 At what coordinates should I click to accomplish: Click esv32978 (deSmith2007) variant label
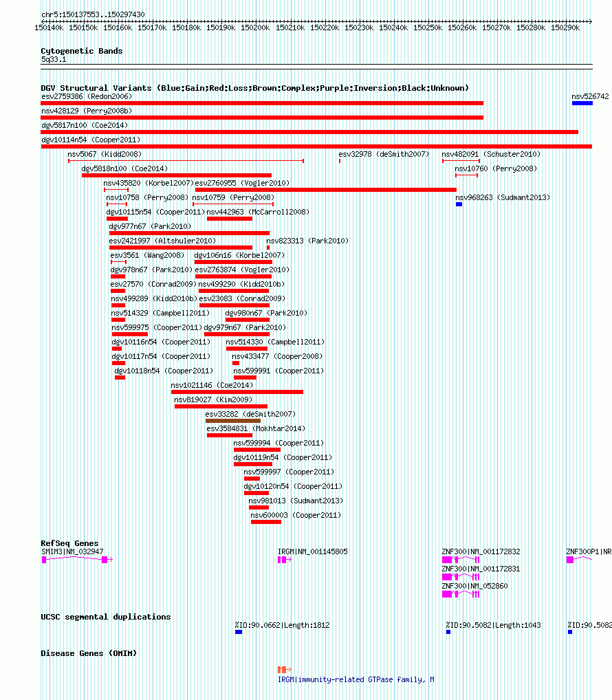click(384, 154)
